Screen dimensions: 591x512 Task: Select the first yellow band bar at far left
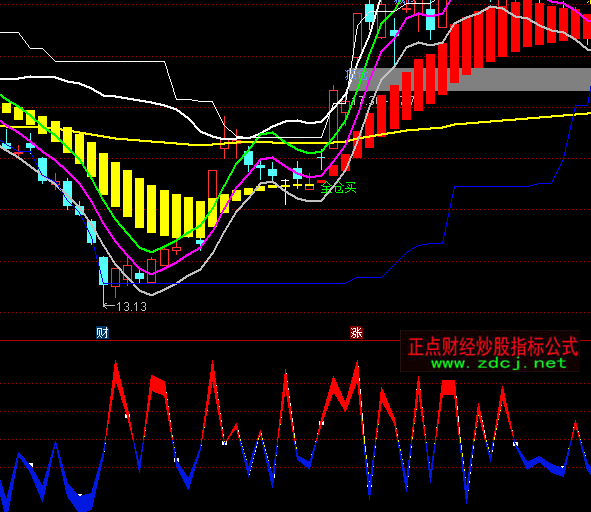click(6, 108)
